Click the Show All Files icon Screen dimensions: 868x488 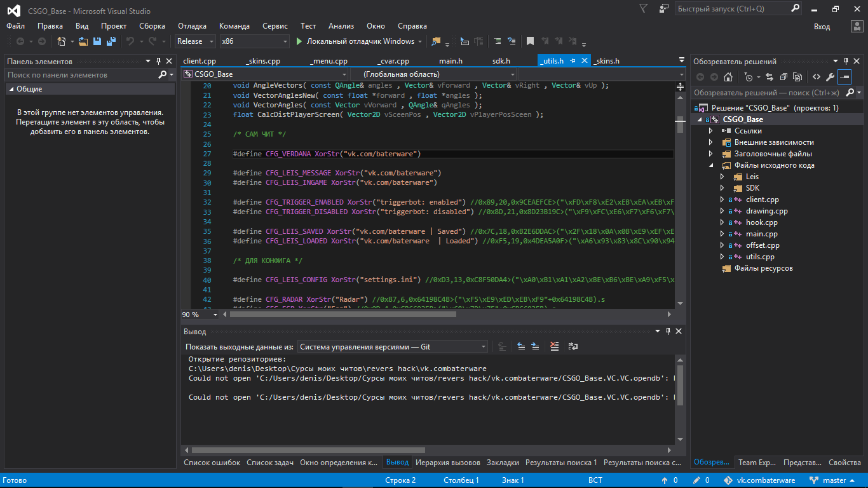point(797,77)
